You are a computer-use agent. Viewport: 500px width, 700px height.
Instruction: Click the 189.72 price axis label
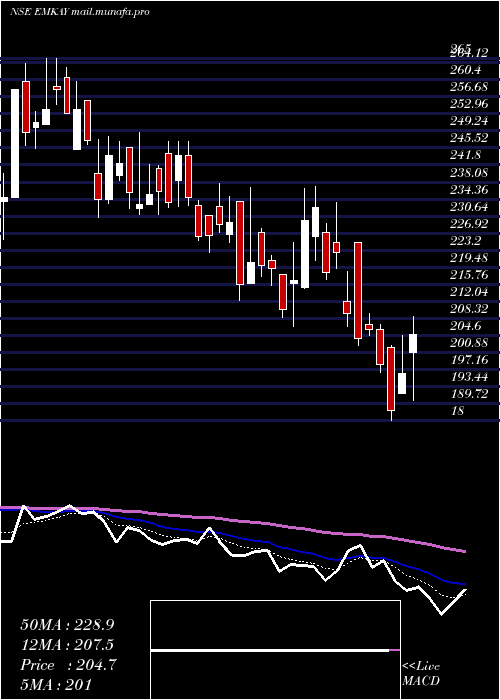click(x=469, y=394)
